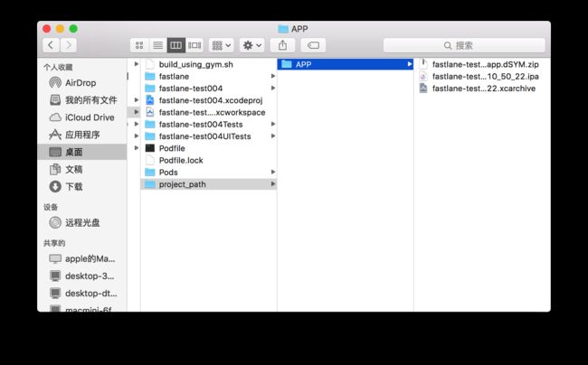
Task: Expand the Pods folder arrow
Action: click(273, 172)
